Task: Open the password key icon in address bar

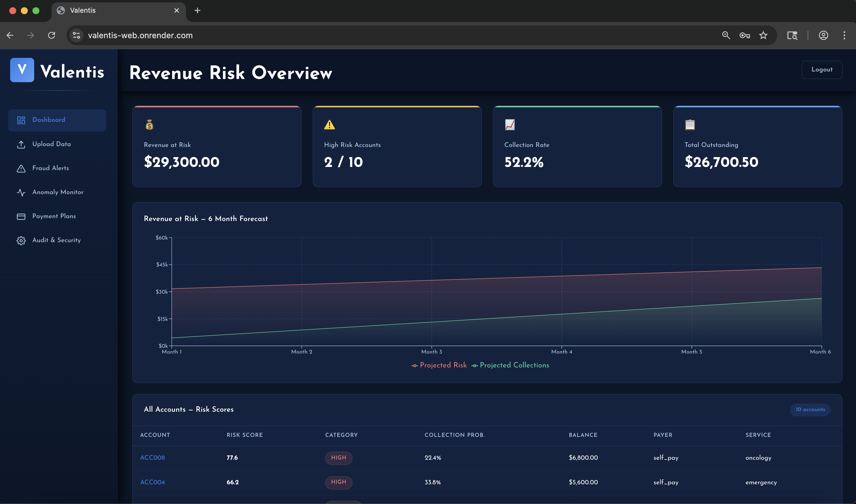Action: click(745, 35)
